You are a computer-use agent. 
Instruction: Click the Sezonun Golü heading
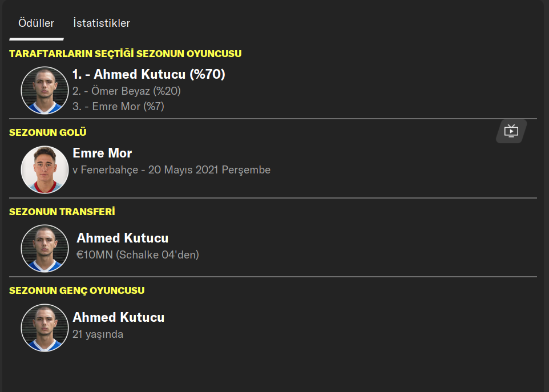[48, 132]
